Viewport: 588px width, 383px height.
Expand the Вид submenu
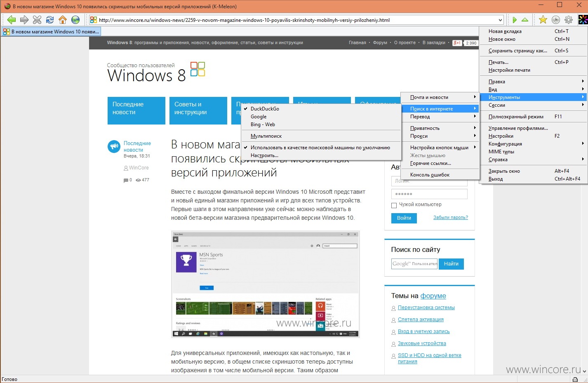click(x=534, y=89)
